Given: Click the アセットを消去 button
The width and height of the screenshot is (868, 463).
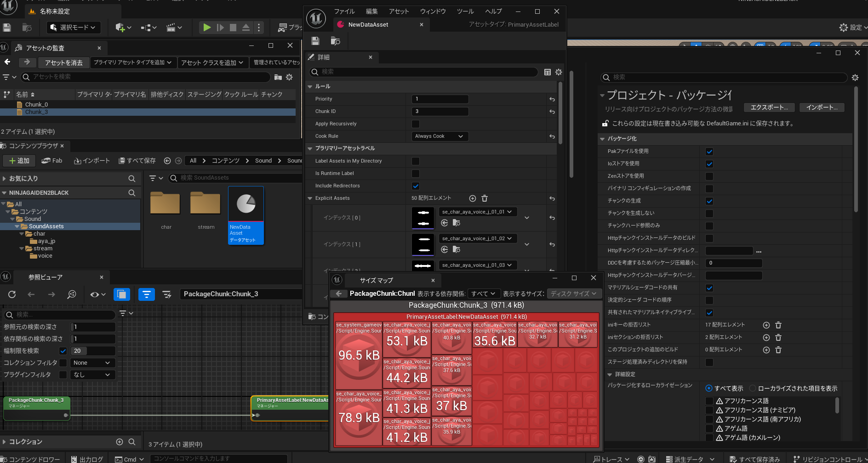Looking at the screenshot, I should [x=64, y=62].
